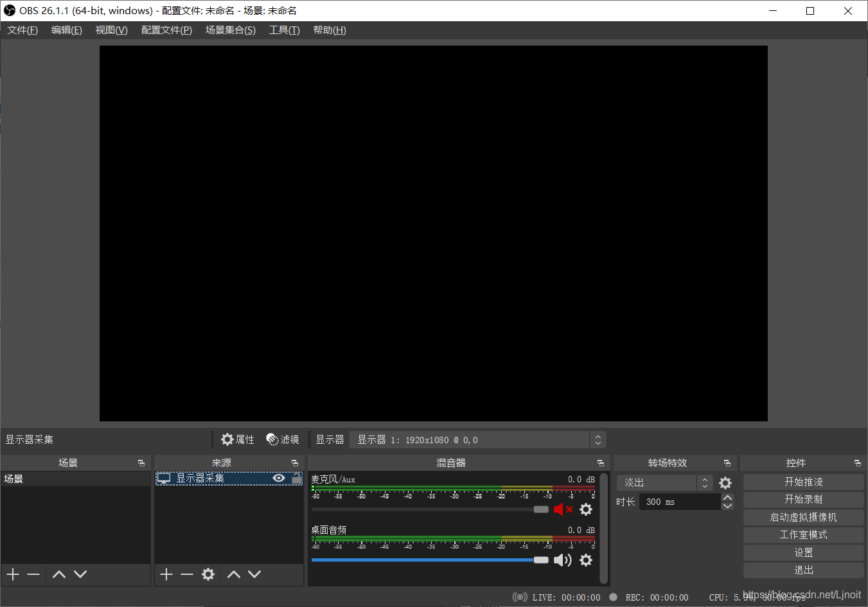This screenshot has height=607, width=868.
Task: Click the REC recording status dot
Action: [x=614, y=597]
